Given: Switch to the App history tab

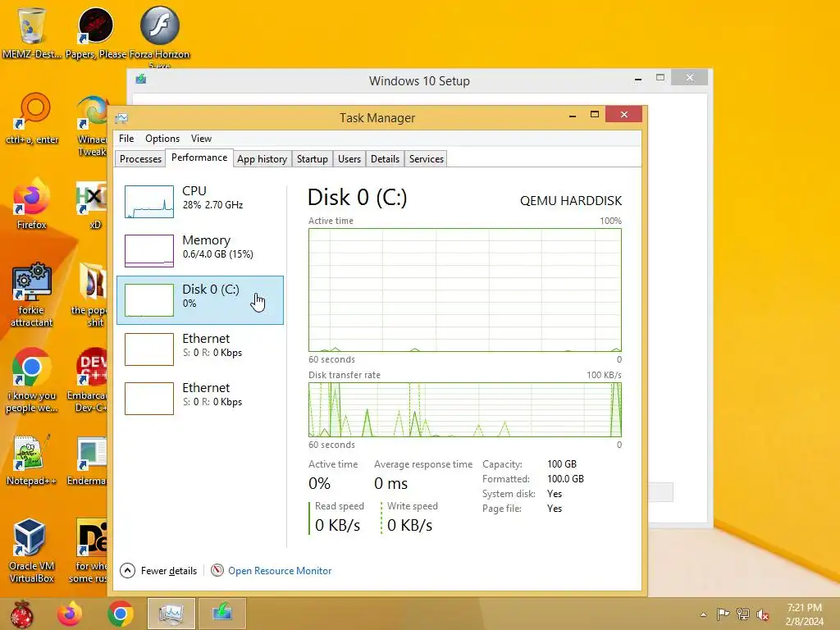Looking at the screenshot, I should 262,159.
